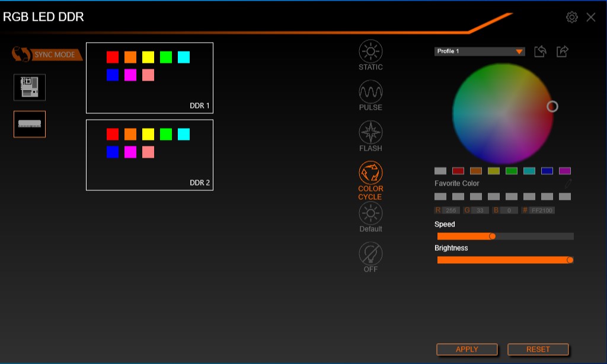Select the STATIC lighting mode icon
Viewport: 607px width, 364px height.
coord(370,52)
